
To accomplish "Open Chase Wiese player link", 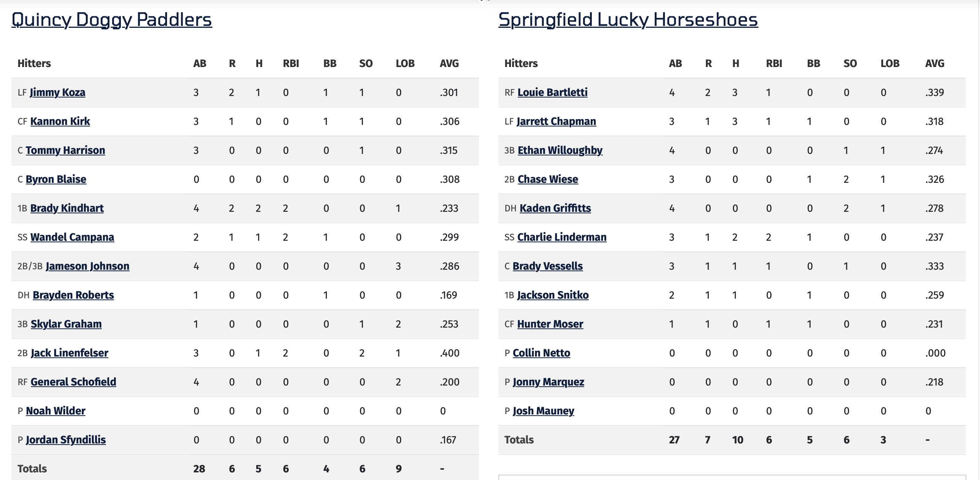I will 548,179.
